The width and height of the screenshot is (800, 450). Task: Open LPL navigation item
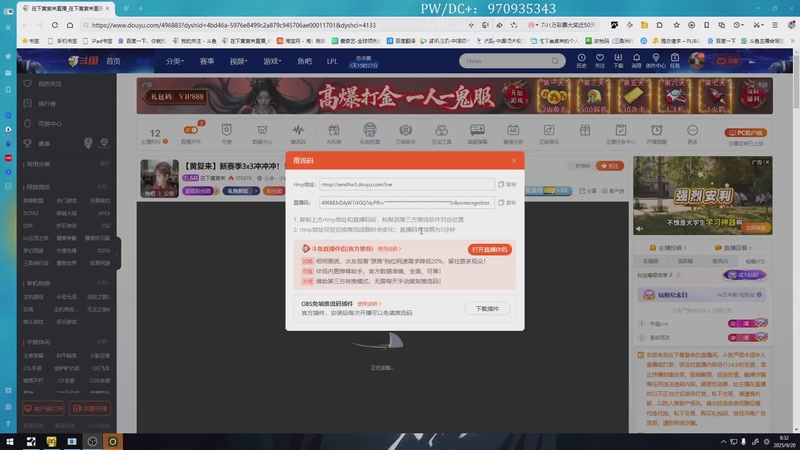[x=332, y=61]
